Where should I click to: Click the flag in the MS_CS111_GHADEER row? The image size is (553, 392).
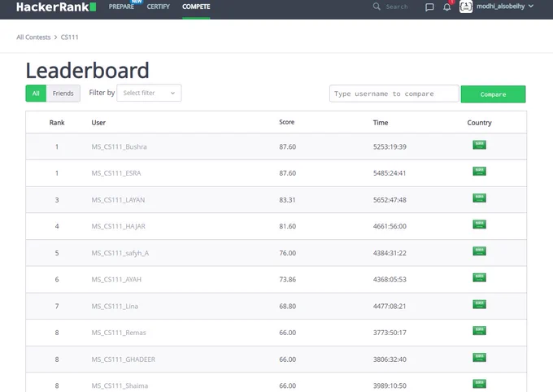(479, 357)
